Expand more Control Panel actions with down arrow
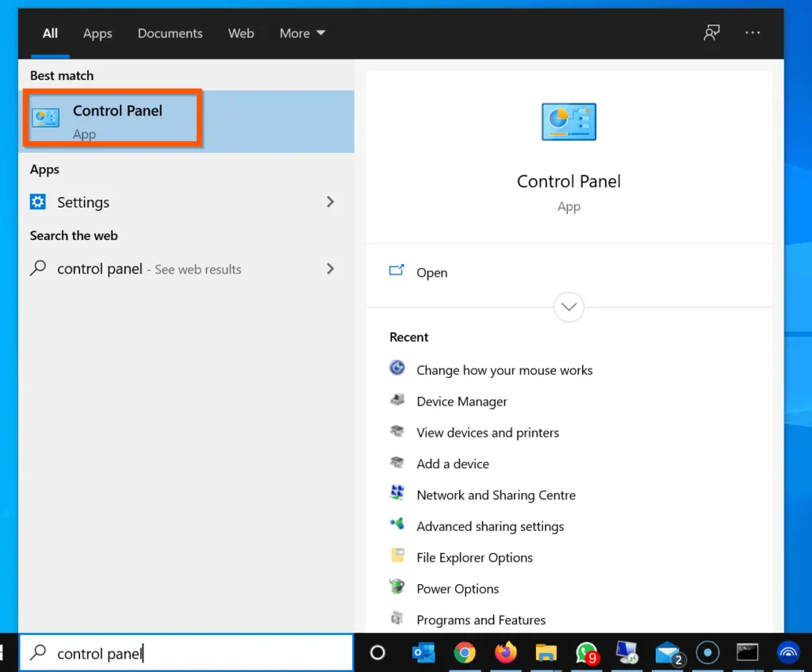812x672 pixels. coord(569,307)
